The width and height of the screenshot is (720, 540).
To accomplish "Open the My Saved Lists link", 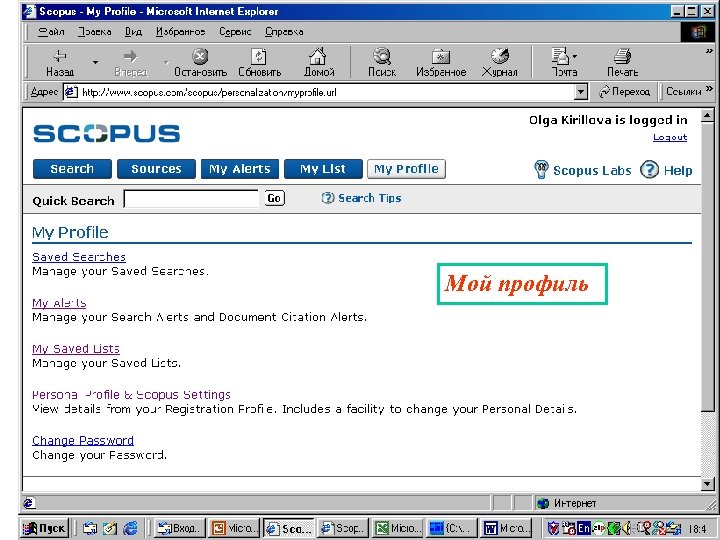I will coord(76,349).
